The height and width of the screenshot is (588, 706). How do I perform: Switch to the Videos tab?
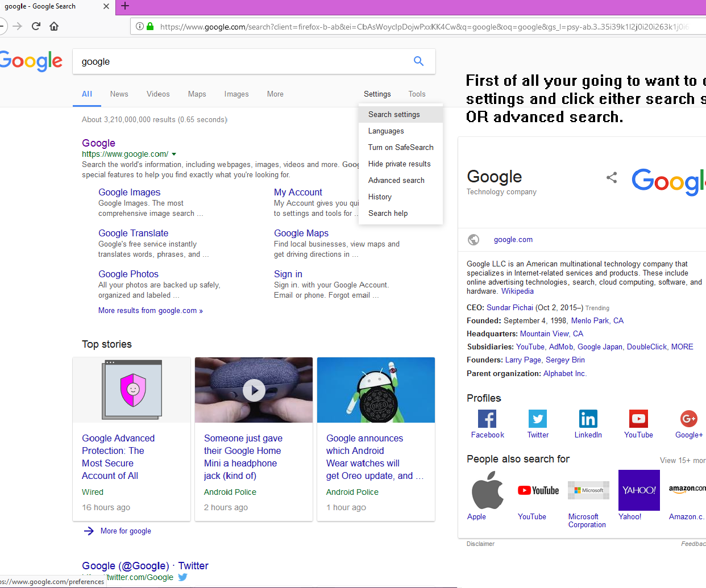click(158, 94)
